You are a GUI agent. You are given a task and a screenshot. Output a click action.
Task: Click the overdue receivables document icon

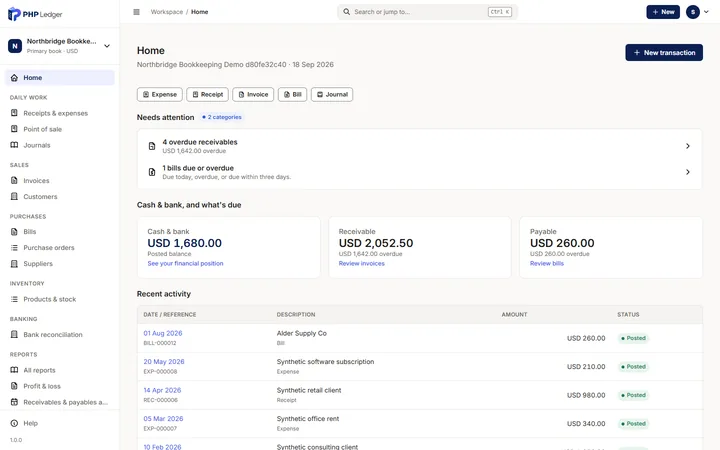pyautogui.click(x=152, y=146)
